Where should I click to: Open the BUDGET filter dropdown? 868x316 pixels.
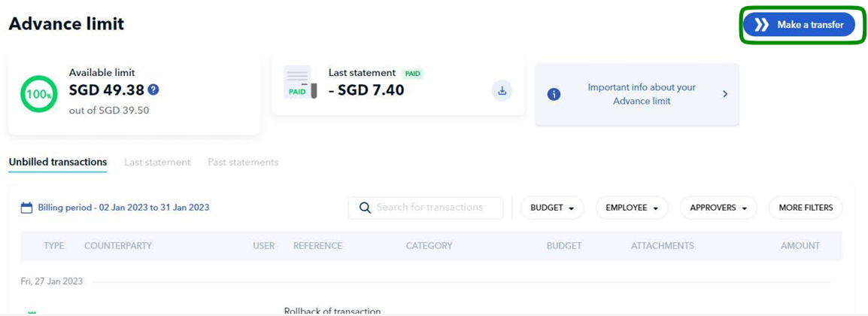tap(551, 208)
